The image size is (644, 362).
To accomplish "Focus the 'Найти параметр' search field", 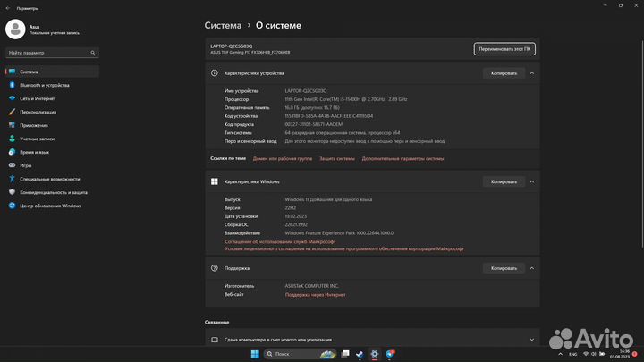I will [x=52, y=53].
